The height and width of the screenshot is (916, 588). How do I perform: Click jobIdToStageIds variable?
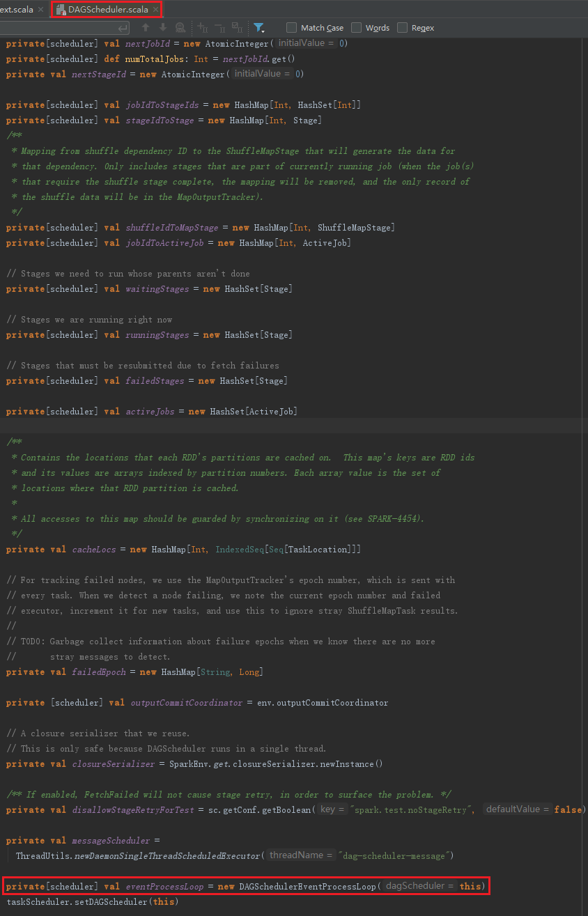click(162, 104)
